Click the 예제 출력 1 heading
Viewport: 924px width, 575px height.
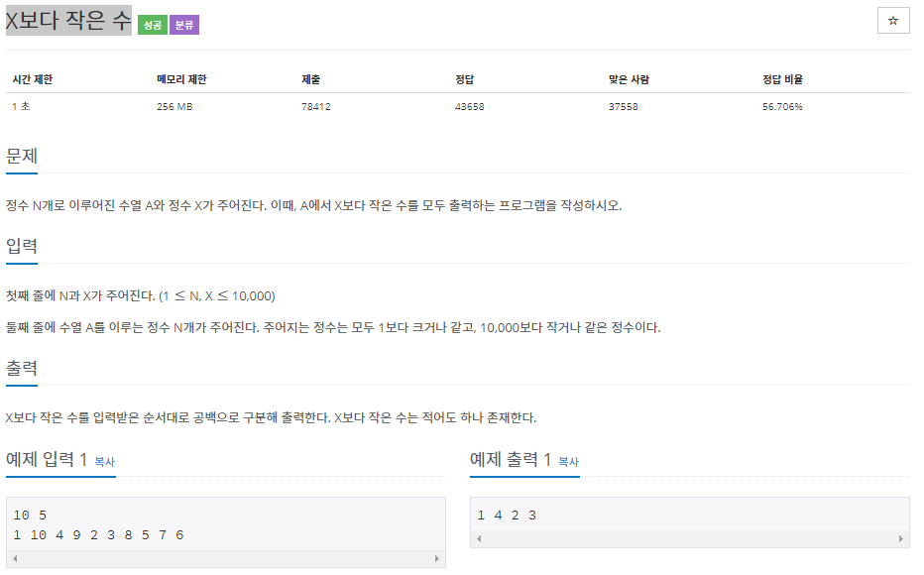(x=511, y=459)
